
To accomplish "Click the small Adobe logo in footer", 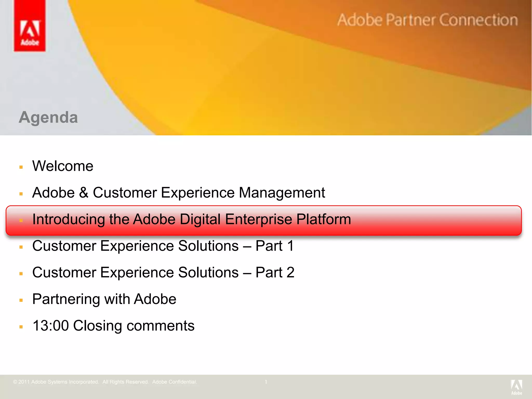I will click(x=516, y=387).
